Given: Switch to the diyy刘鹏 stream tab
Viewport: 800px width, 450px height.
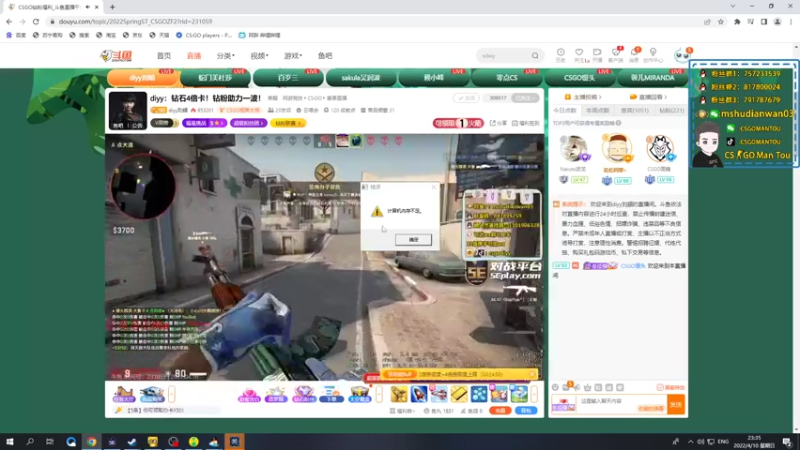Looking at the screenshot, I should (x=142, y=78).
